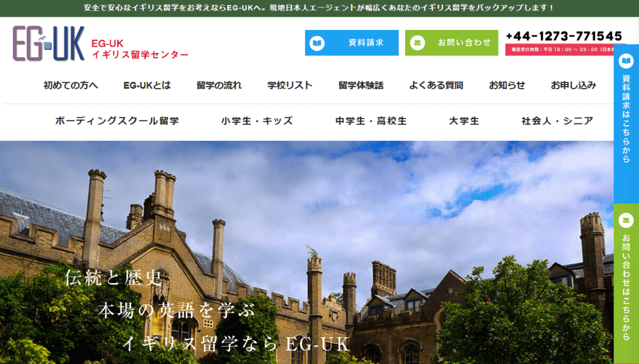This screenshot has width=639, height=364.
Task: Click the phone number +44-1273-771545
Action: tap(564, 36)
